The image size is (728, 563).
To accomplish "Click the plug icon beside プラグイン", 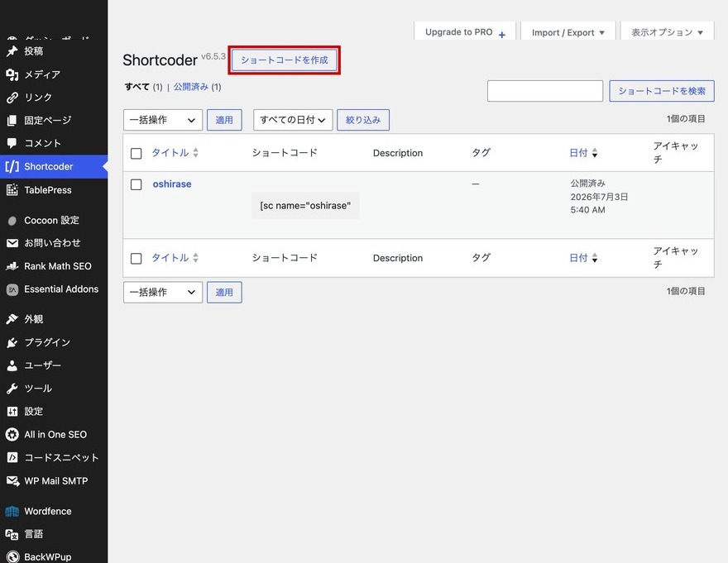I will (x=12, y=342).
